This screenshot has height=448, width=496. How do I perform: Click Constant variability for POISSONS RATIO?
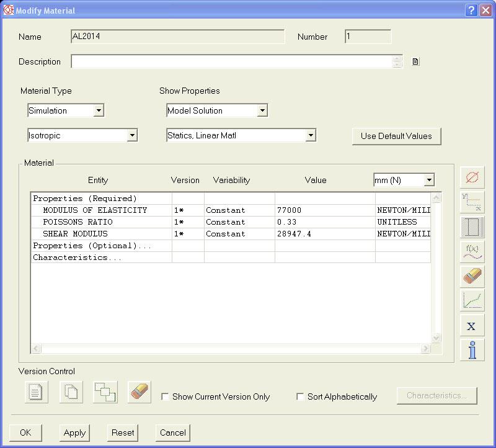click(239, 222)
